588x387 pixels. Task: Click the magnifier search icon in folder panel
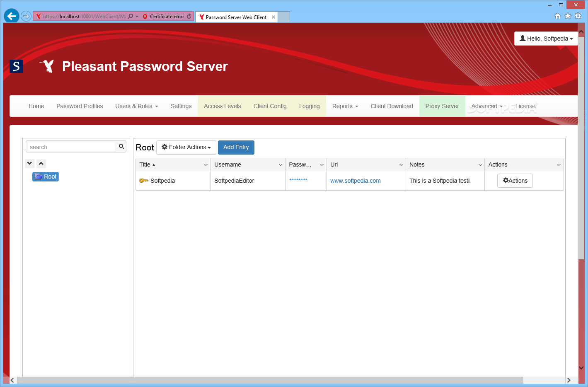pyautogui.click(x=121, y=147)
